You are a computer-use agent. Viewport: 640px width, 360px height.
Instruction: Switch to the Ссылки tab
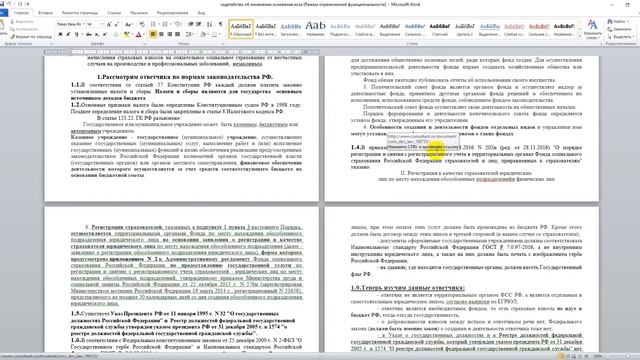coord(114,13)
